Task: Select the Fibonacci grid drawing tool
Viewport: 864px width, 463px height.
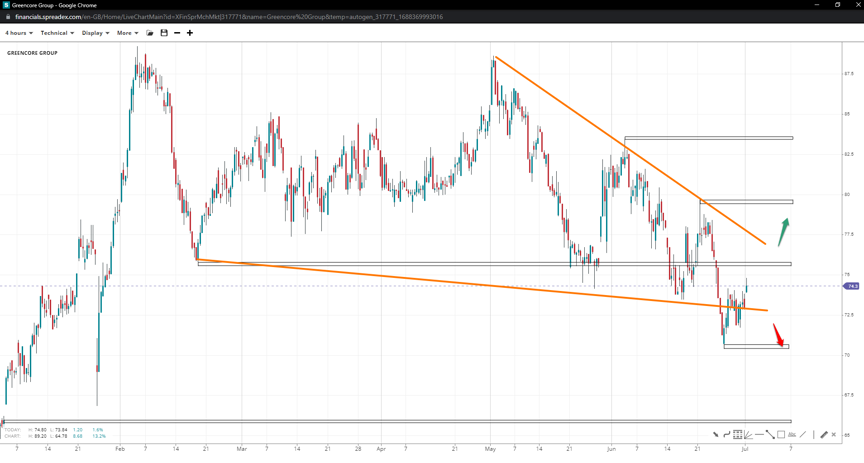Action: (737, 435)
